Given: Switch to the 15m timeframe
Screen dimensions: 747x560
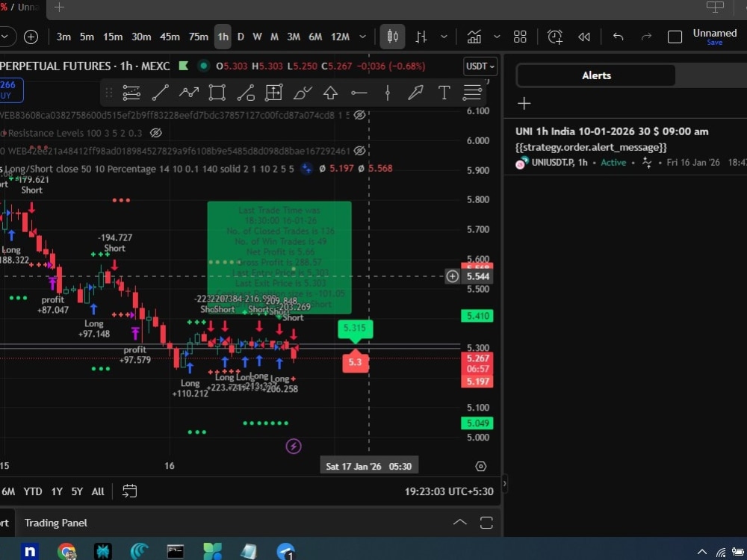Looking at the screenshot, I should pos(113,37).
